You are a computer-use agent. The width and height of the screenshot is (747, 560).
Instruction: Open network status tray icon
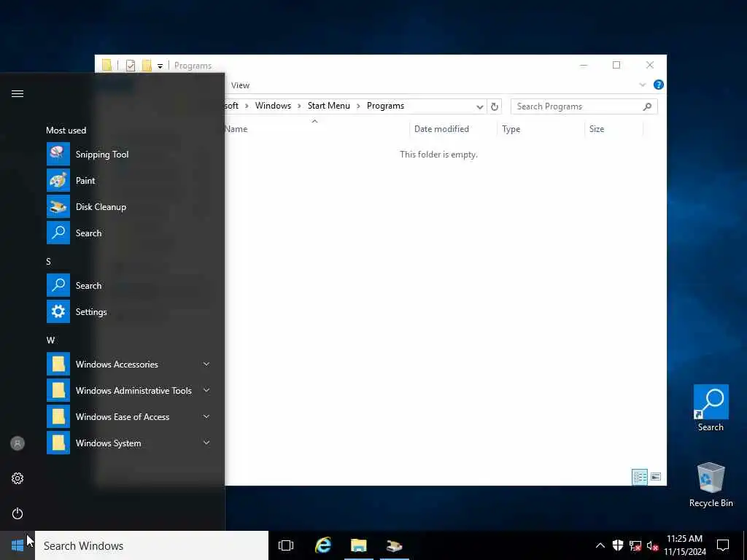(x=635, y=545)
